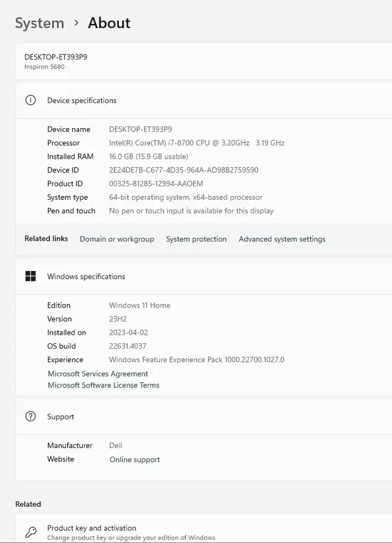Go back to System in breadcrumb
Viewport: 392px width, 543px height.
39,23
